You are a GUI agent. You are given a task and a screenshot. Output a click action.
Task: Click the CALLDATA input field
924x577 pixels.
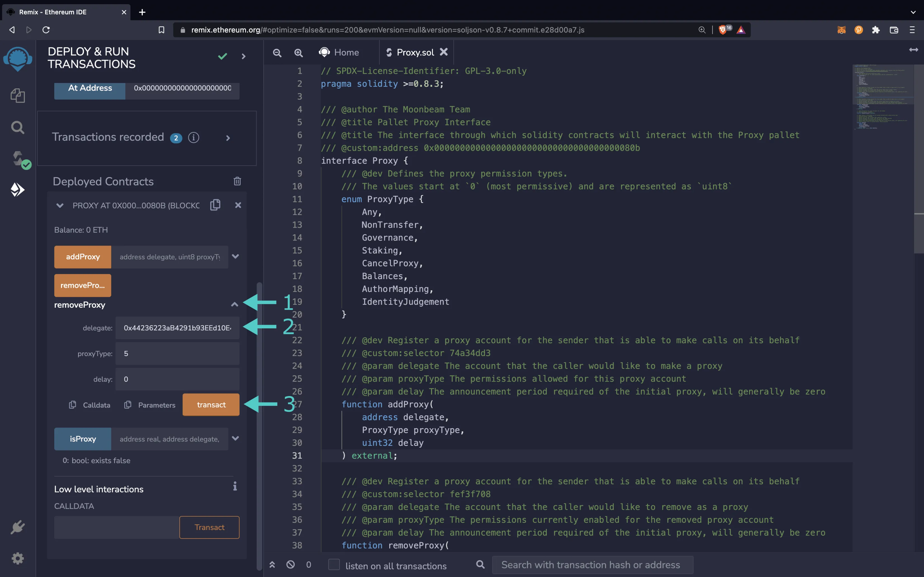(x=117, y=527)
